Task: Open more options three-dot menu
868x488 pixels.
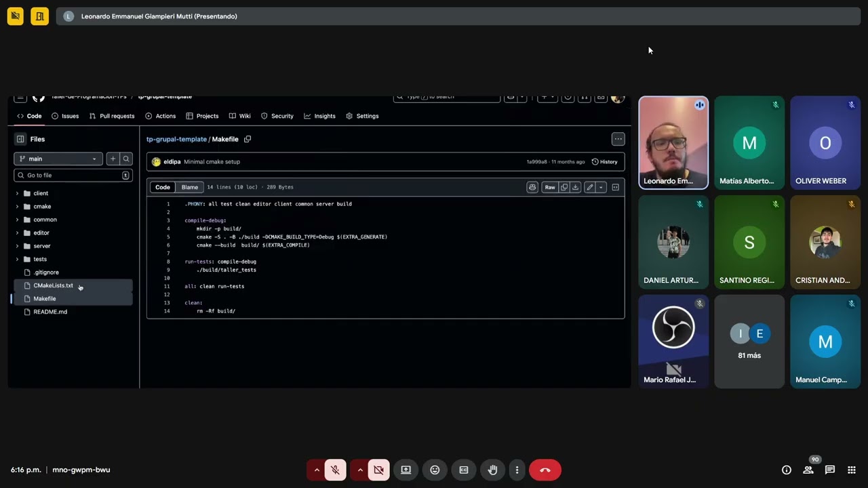Action: click(x=517, y=470)
